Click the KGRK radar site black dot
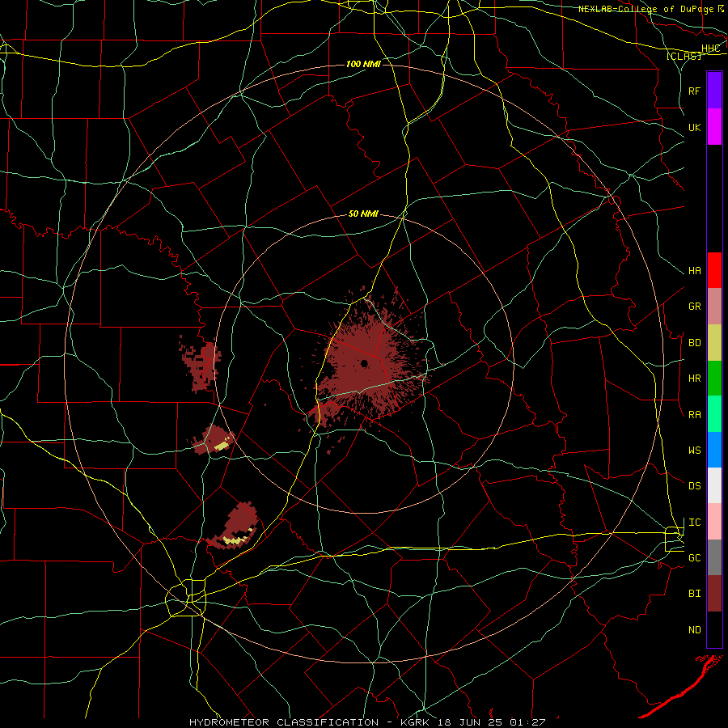 click(365, 363)
